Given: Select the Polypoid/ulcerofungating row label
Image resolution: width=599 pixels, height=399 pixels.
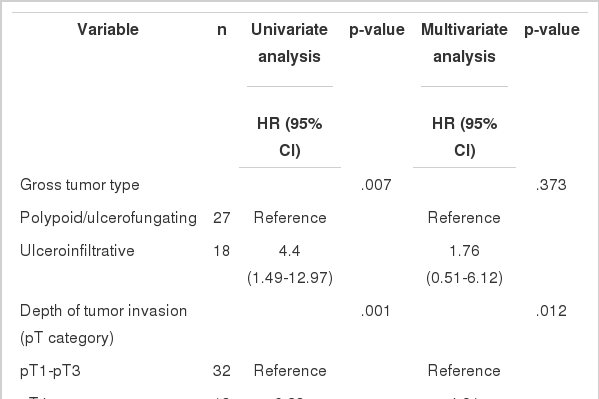Looking at the screenshot, I should (x=108, y=218).
